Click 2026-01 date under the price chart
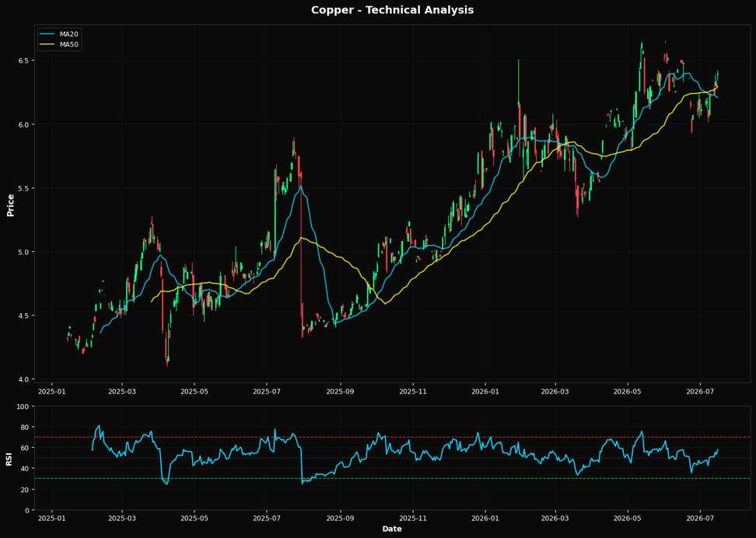 [x=485, y=392]
